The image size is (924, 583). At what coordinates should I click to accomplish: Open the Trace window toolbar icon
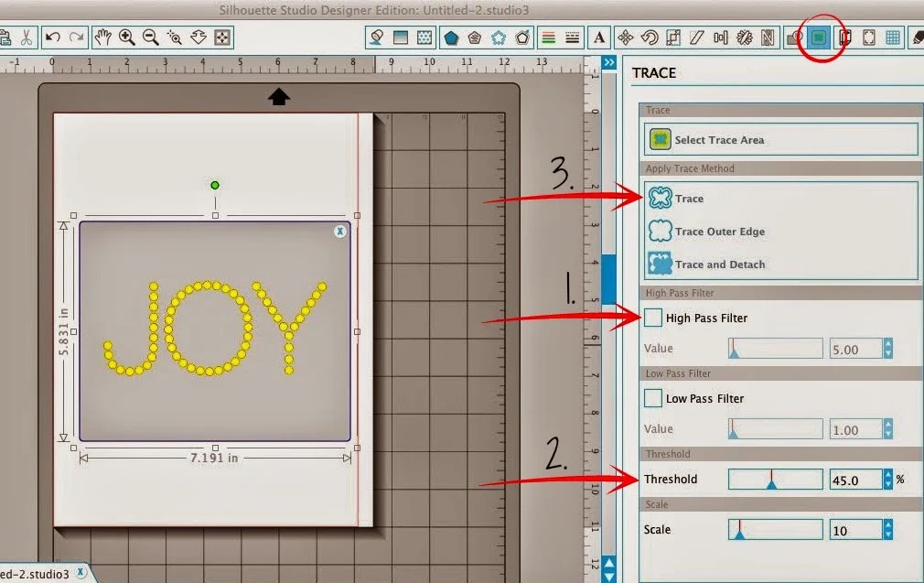(819, 38)
